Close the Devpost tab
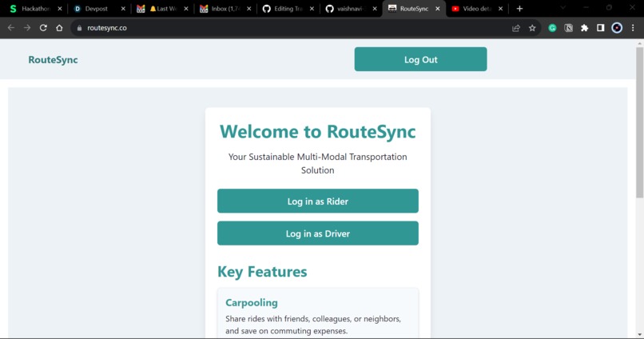The width and height of the screenshot is (644, 339). pos(123,9)
